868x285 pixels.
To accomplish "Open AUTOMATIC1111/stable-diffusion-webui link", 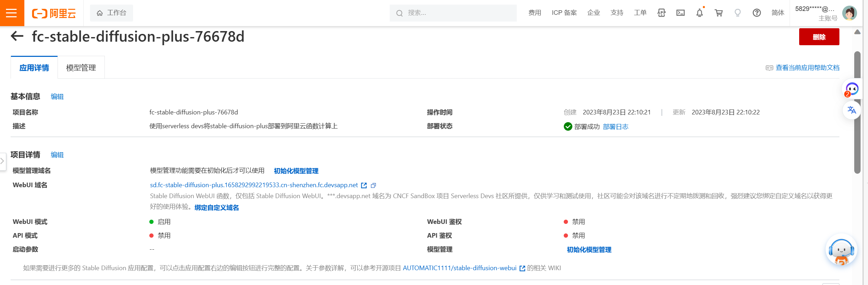I will 460,268.
